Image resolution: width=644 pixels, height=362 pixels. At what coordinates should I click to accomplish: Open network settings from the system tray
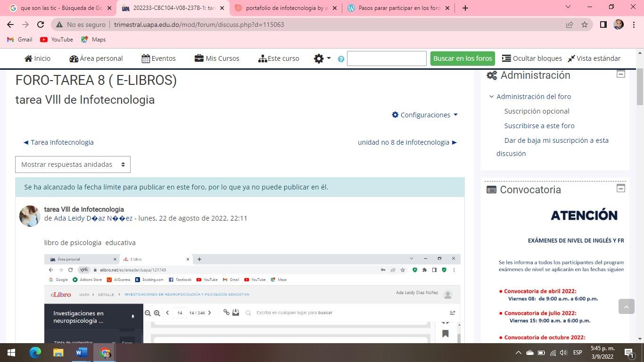point(553,353)
